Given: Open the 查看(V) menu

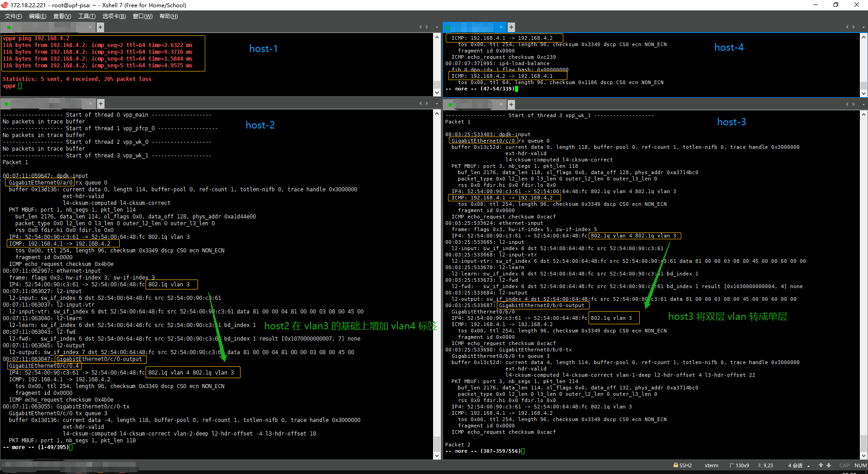Looking at the screenshot, I should 62,16.
